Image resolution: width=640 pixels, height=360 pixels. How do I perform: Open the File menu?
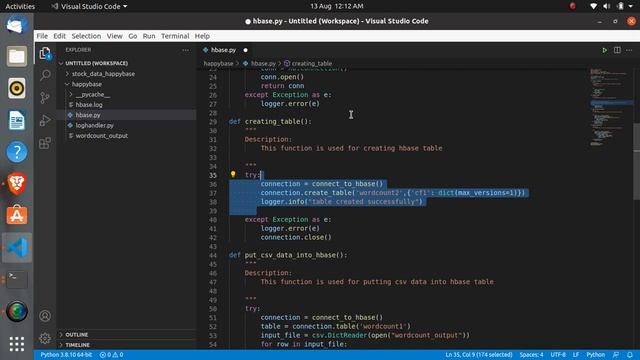pos(42,36)
